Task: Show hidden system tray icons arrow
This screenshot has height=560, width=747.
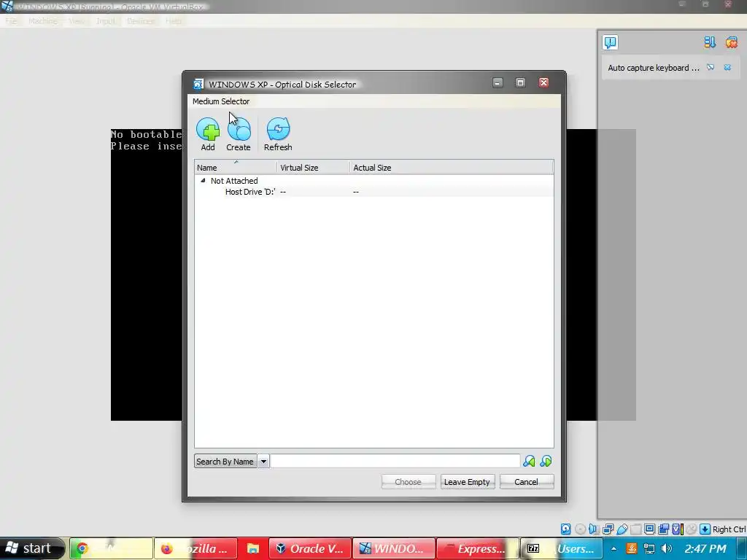Action: tap(614, 548)
